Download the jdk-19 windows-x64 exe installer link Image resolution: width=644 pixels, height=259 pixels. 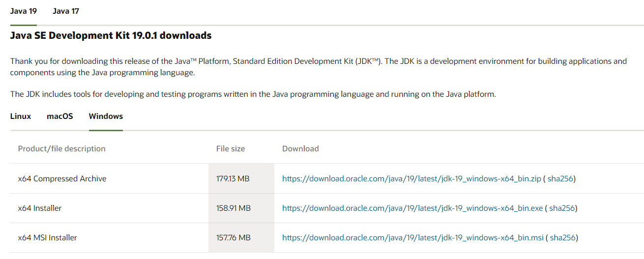point(412,208)
